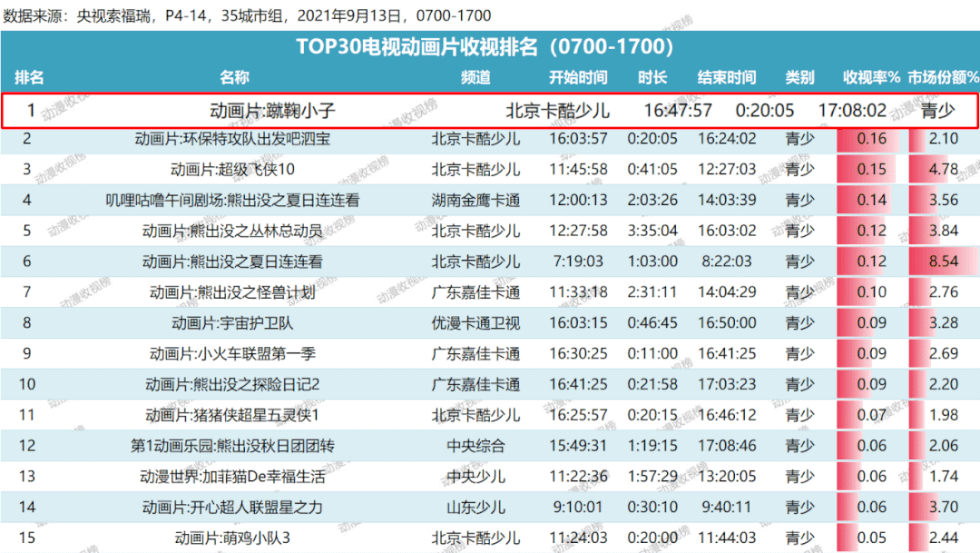This screenshot has height=553, width=980.
Task: Click market share 4.78 cell
Action: pyautogui.click(x=944, y=170)
